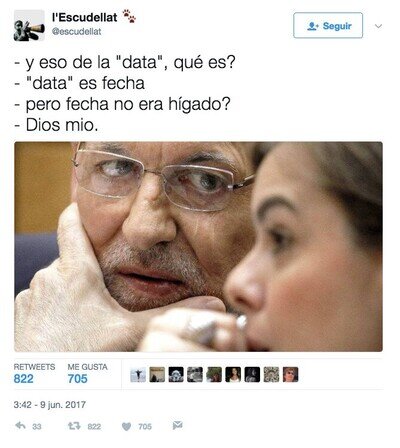The image size is (400, 448).
Task: Open l'Escudellat profile avatar
Action: pyautogui.click(x=29, y=25)
